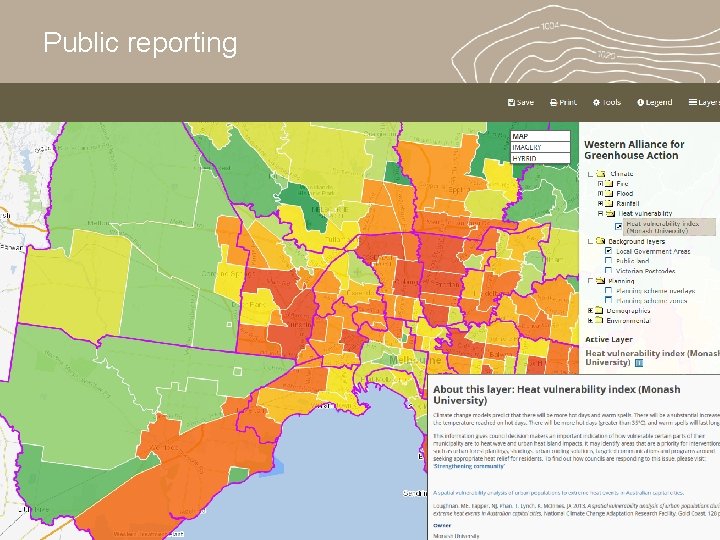Click the Melbourne label on the map

click(415, 360)
